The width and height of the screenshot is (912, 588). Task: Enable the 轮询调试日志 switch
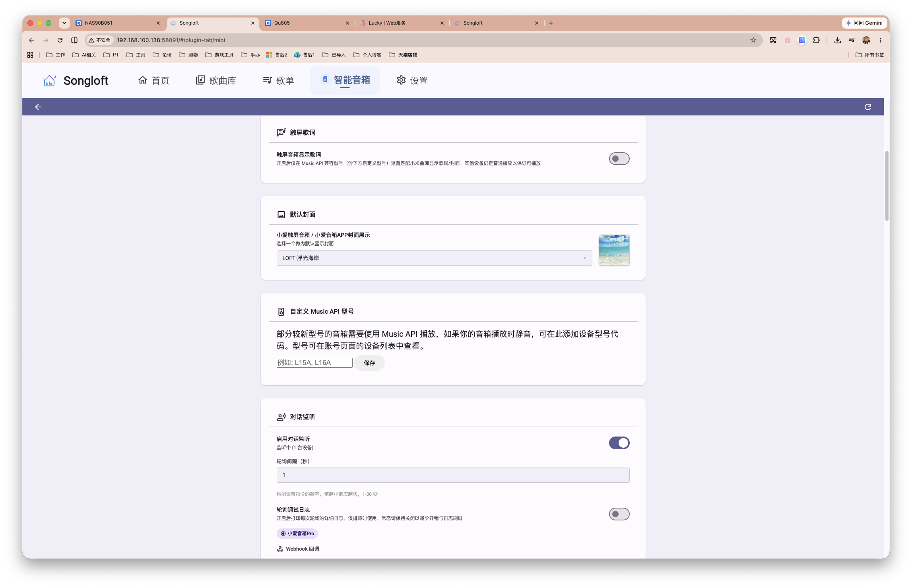[619, 514]
